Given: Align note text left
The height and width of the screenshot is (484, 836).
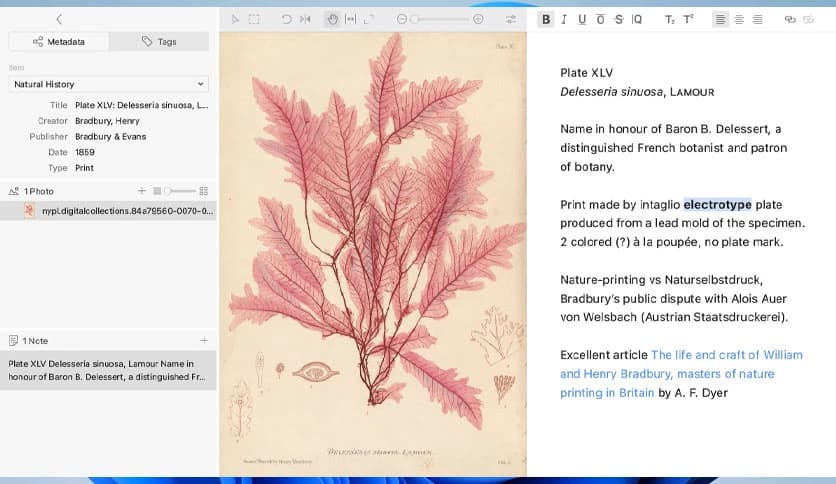Looking at the screenshot, I should 720,20.
